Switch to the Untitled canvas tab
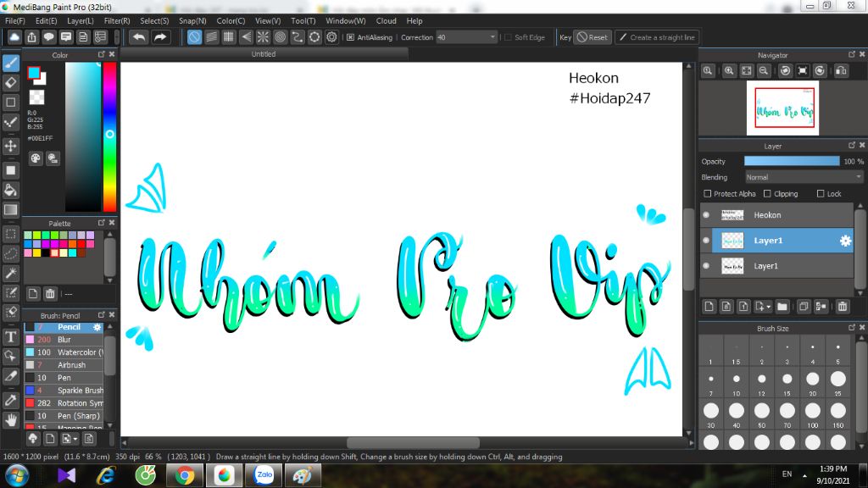This screenshot has height=488, width=868. click(x=264, y=54)
